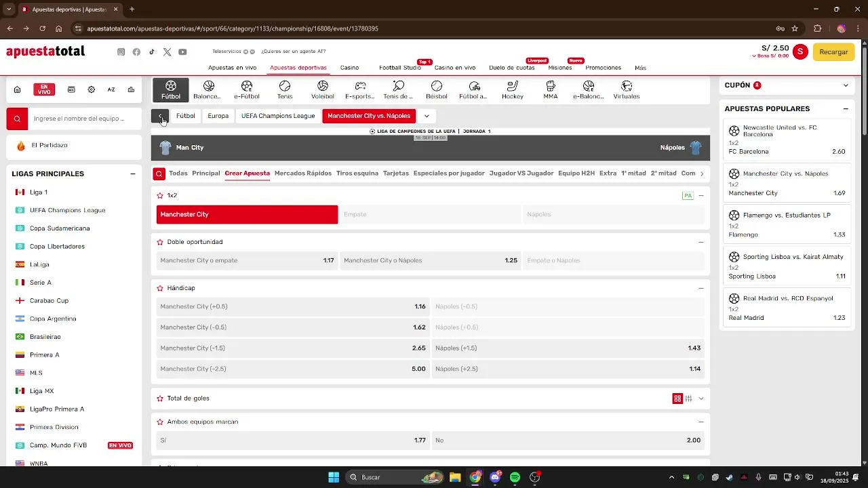Expand the Total de goles market
868x488 pixels.
701,399
